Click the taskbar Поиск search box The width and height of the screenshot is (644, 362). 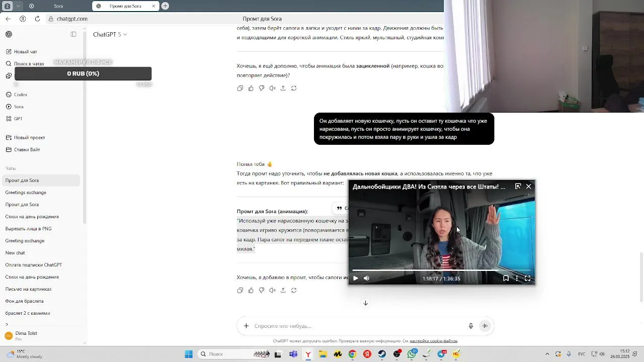[234, 354]
